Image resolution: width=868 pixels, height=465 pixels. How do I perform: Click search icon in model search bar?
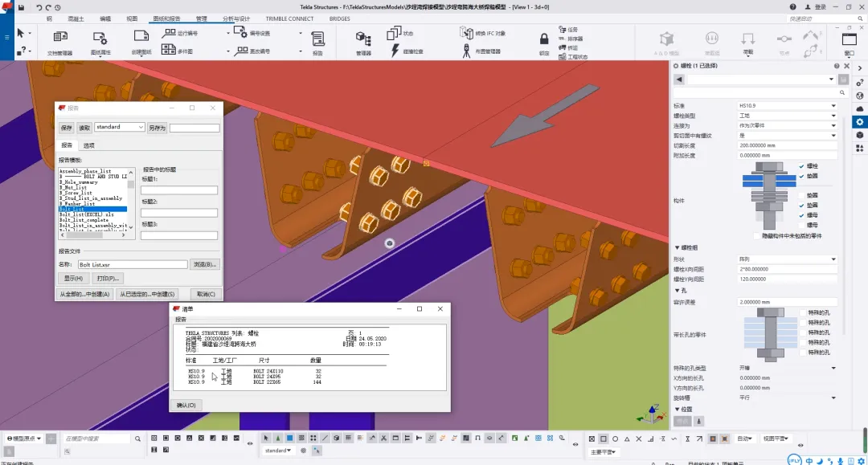pyautogui.click(x=137, y=439)
